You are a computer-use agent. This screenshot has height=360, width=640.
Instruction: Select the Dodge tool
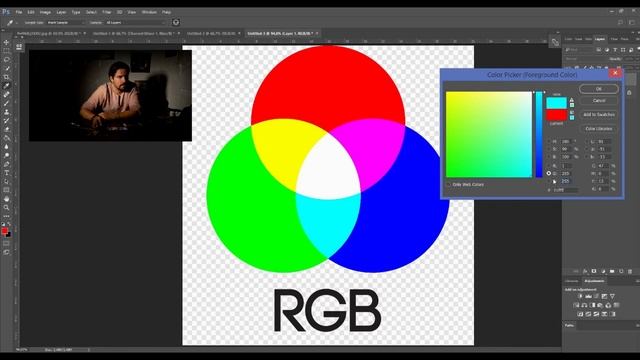6,156
